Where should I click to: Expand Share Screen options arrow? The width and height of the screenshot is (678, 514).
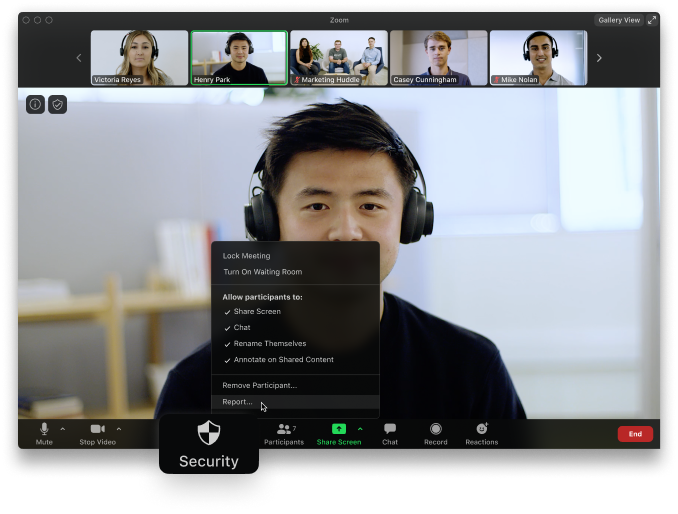(x=360, y=429)
